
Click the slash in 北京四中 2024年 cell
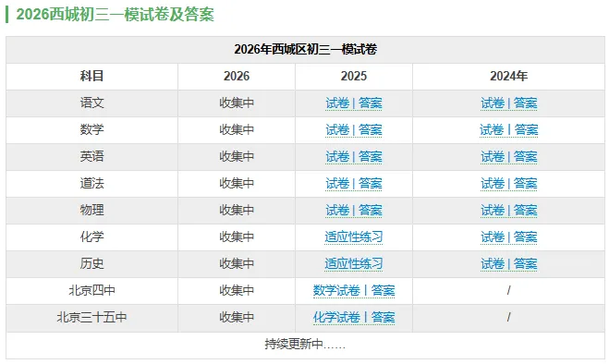point(508,291)
